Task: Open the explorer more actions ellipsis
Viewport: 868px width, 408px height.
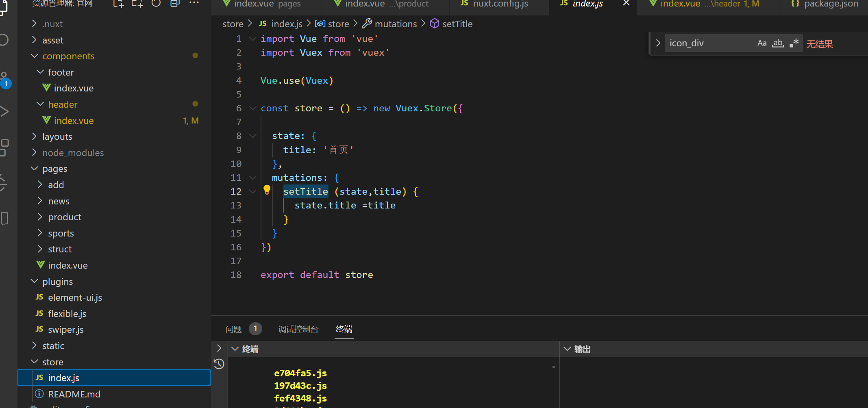Action: click(194, 3)
